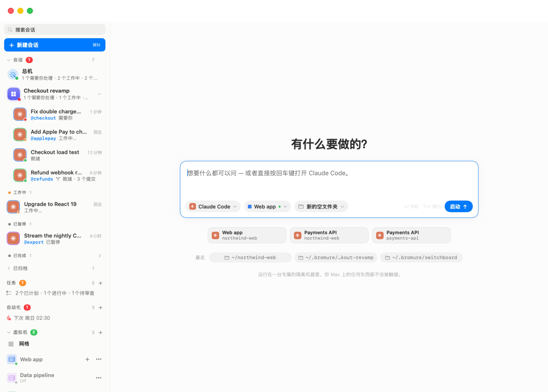Open the Web app machine dropdown
The width and height of the screenshot is (548, 392).
pyautogui.click(x=267, y=207)
